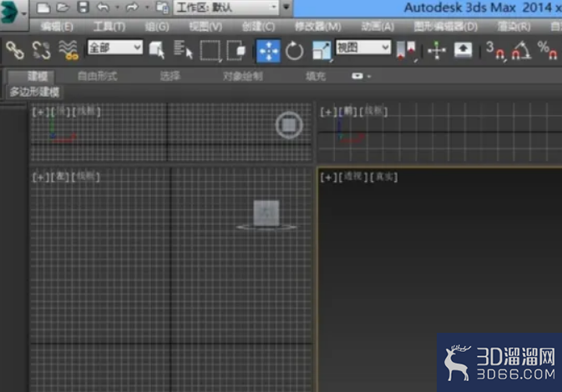
Task: Open the 工具(T) menu
Action: [x=109, y=27]
